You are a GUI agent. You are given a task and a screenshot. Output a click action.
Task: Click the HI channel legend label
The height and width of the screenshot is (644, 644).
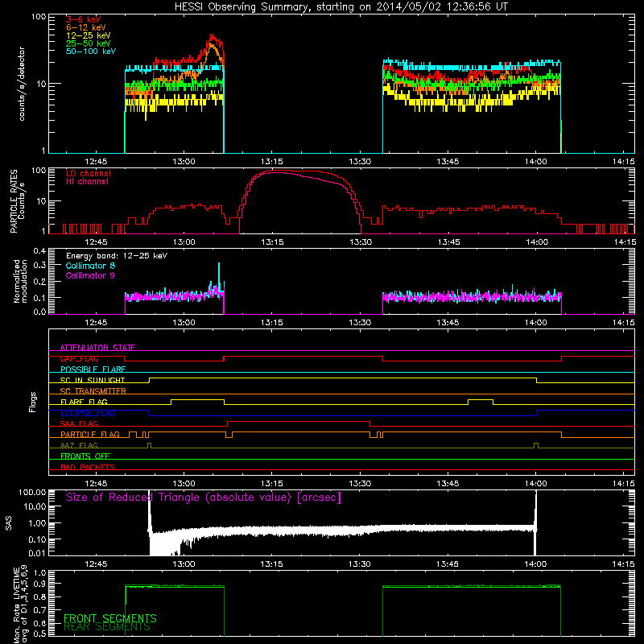point(87,181)
